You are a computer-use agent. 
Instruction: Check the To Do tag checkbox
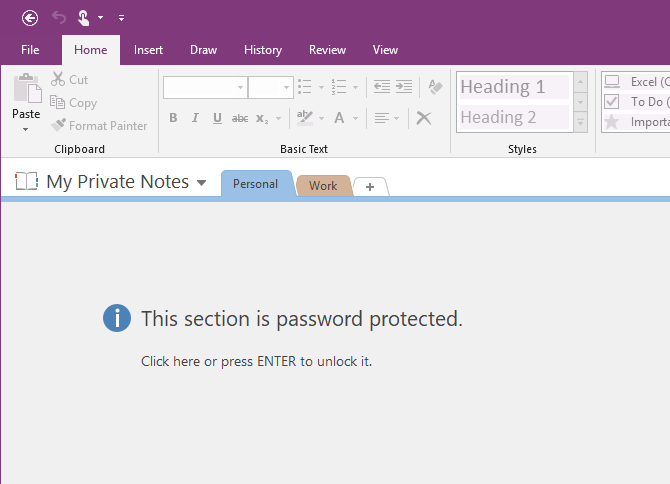(612, 102)
